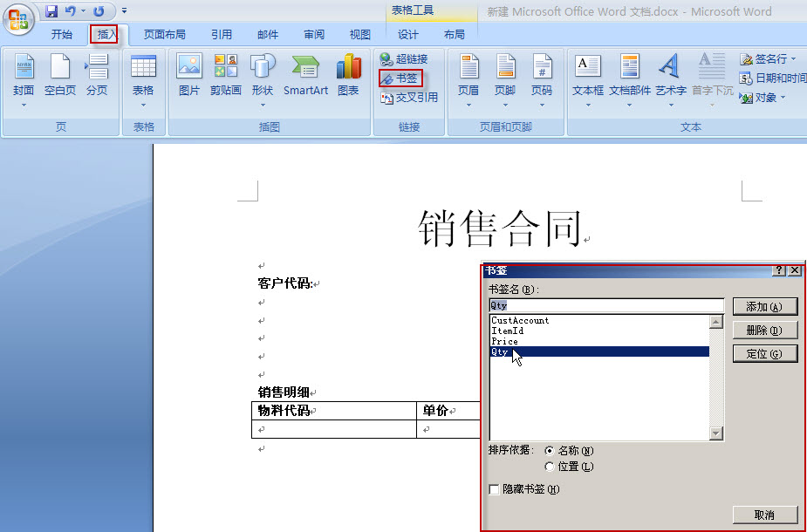
Task: Click the bookmark list scroll down arrow
Action: click(x=716, y=433)
